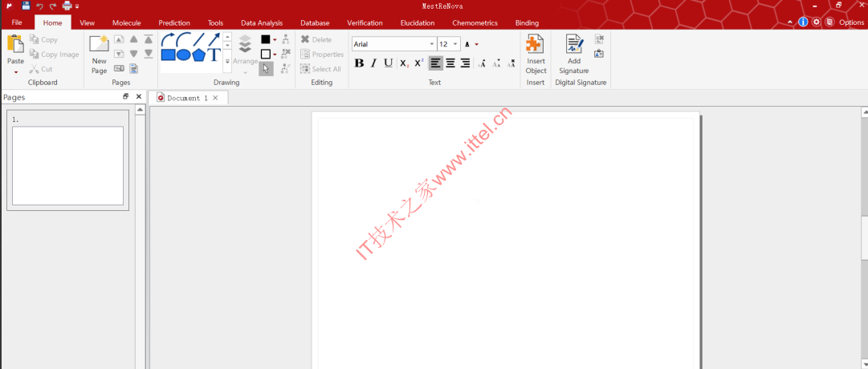The height and width of the screenshot is (369, 868).
Task: Select the arrow line drawing tool
Action: (x=214, y=39)
